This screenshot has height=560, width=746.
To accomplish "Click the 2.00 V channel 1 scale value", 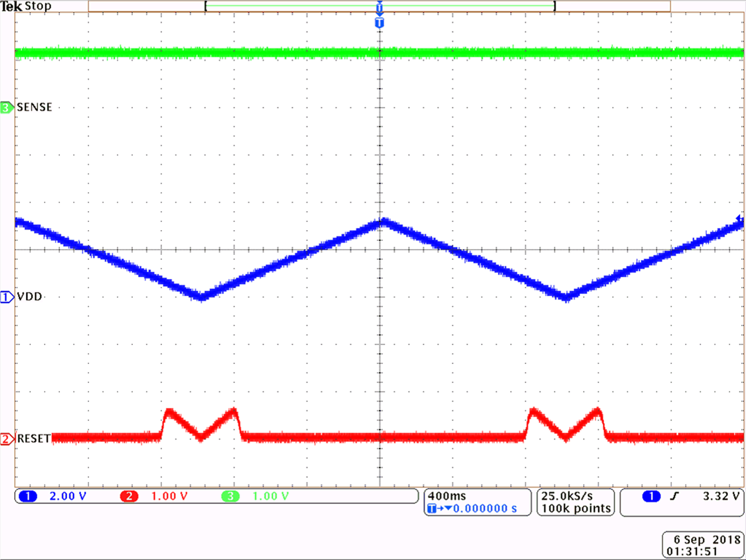I will 66,496.
